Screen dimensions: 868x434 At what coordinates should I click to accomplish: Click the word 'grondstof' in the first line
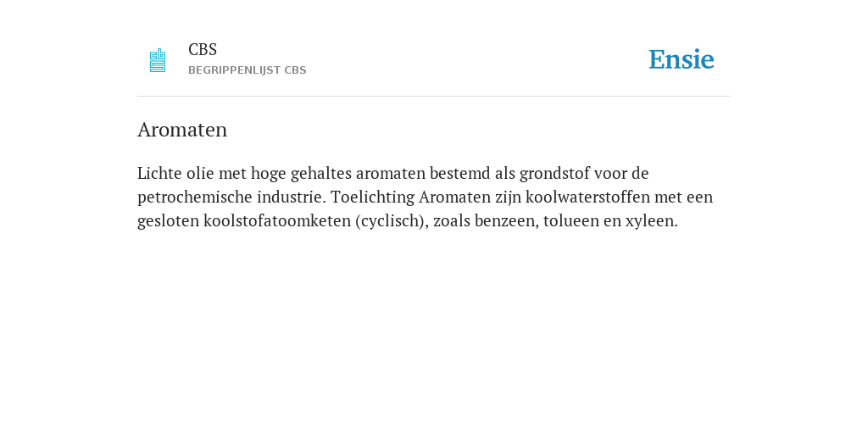point(554,174)
